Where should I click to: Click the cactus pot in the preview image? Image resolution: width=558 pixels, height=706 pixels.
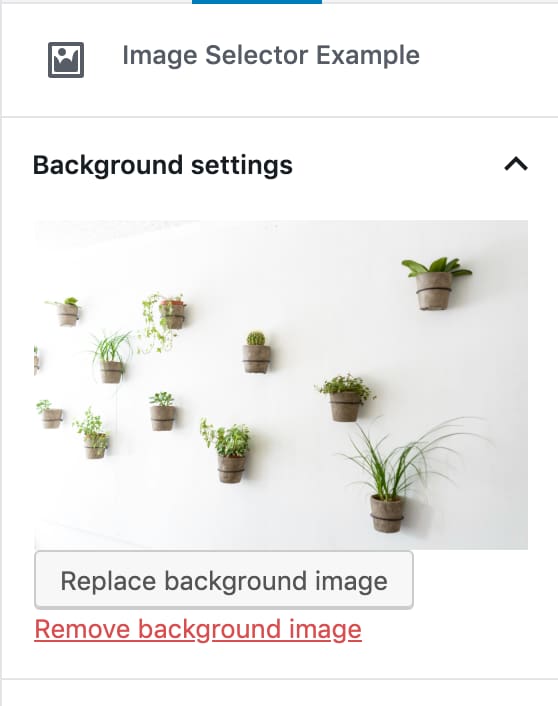click(x=257, y=353)
